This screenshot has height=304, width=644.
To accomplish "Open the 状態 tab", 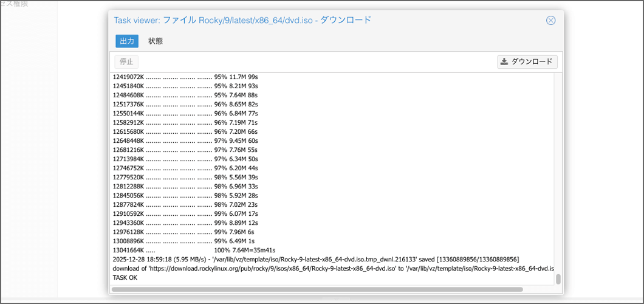I will pos(156,41).
